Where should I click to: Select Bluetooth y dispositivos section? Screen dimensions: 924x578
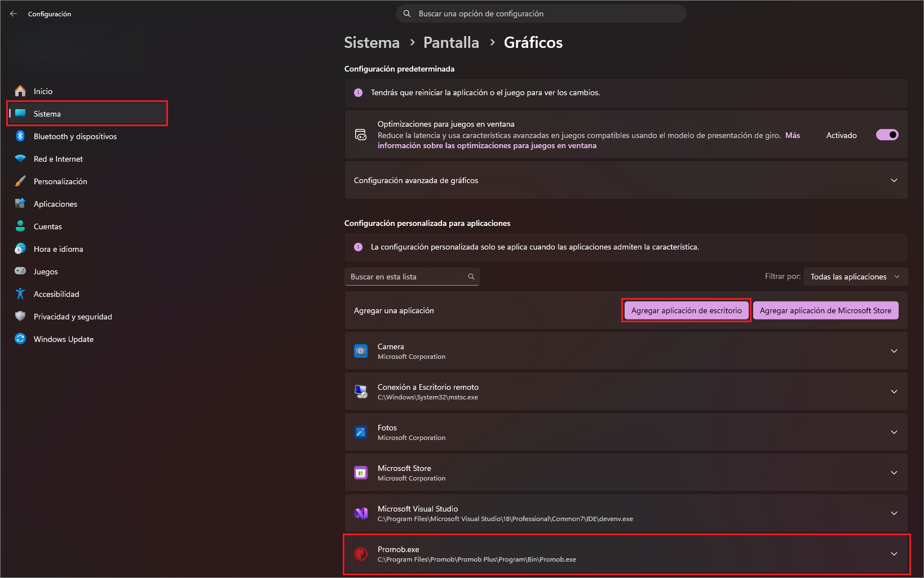point(87,136)
